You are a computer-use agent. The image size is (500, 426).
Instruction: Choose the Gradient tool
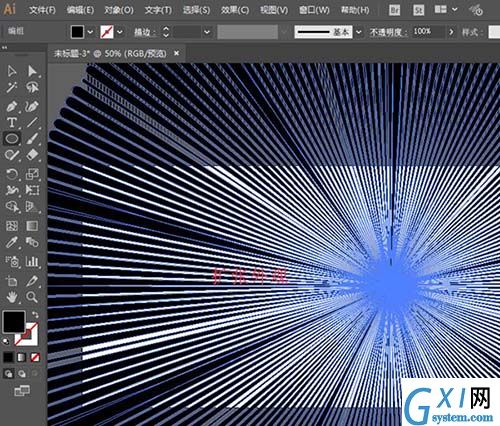coord(32,226)
